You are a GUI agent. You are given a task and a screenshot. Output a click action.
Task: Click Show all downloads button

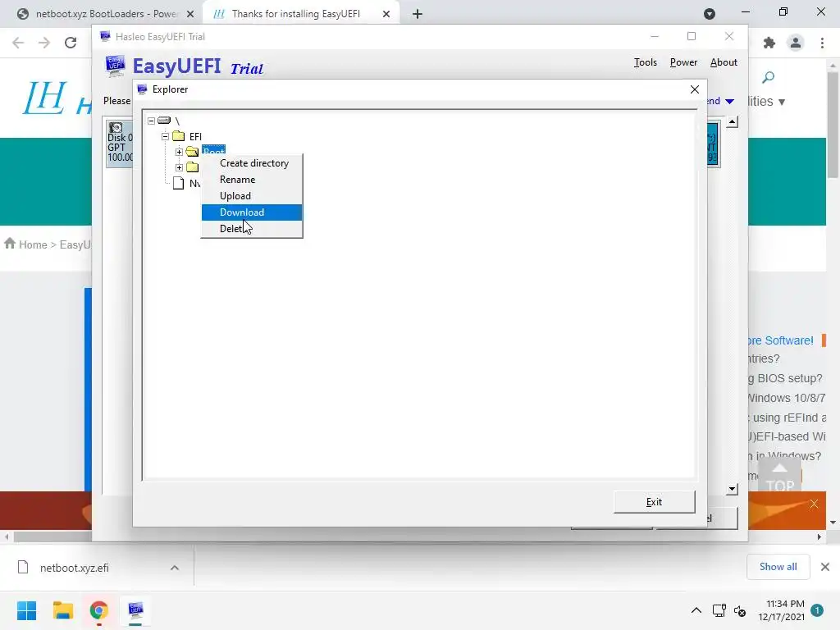tap(778, 567)
